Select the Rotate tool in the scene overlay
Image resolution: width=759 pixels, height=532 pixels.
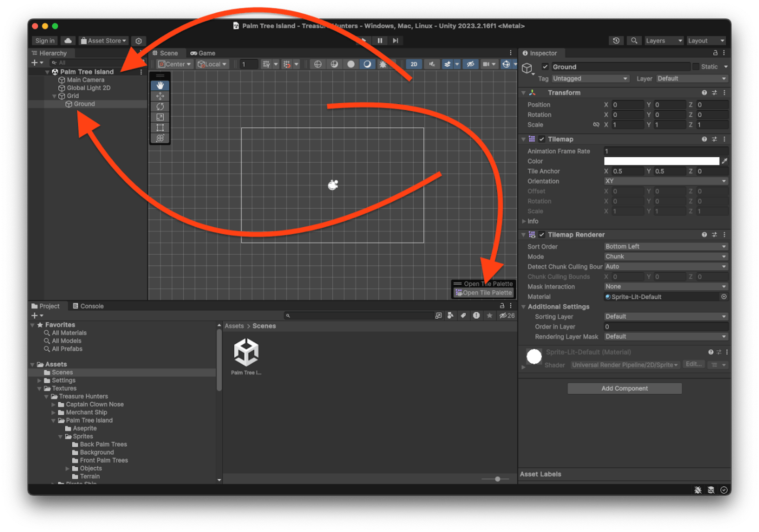click(x=160, y=106)
